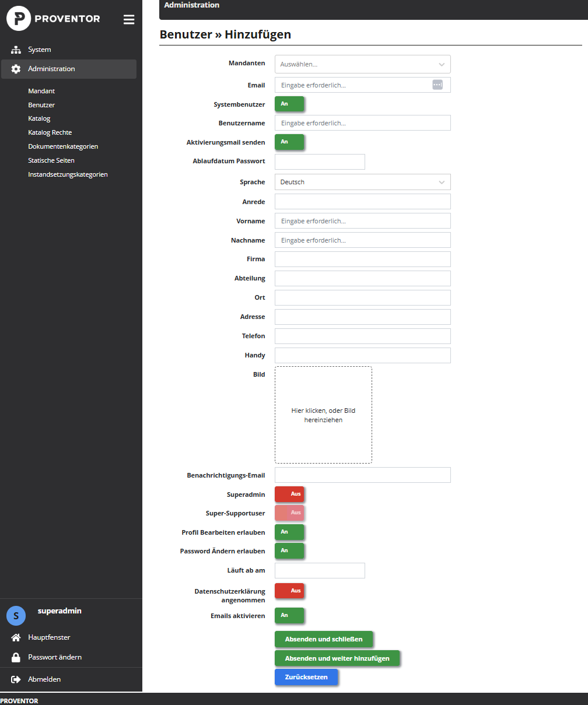Enable the Superadmin toggle
Screen dimensions: 588x705
click(289, 494)
